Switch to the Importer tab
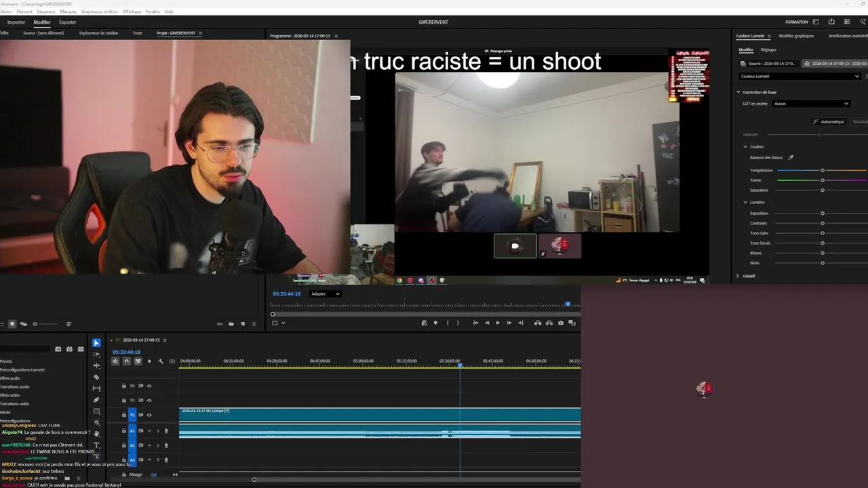Image resolution: width=868 pixels, height=488 pixels. tap(16, 22)
